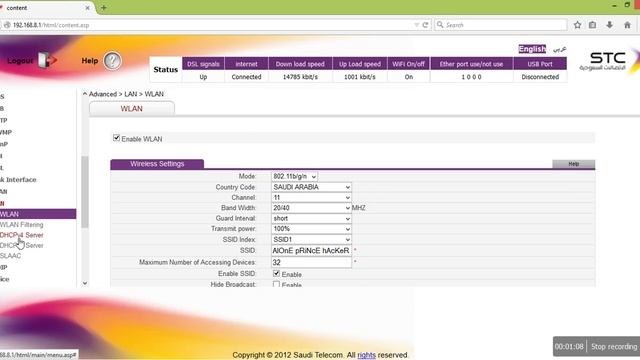Open Help via the question mark icon

[x=112, y=61]
